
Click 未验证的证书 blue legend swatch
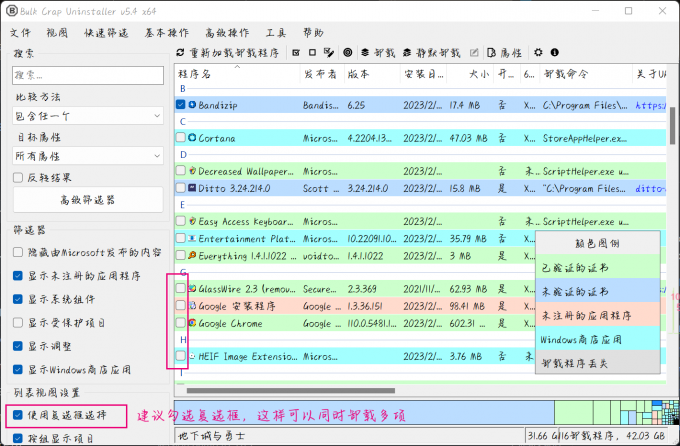pos(598,292)
